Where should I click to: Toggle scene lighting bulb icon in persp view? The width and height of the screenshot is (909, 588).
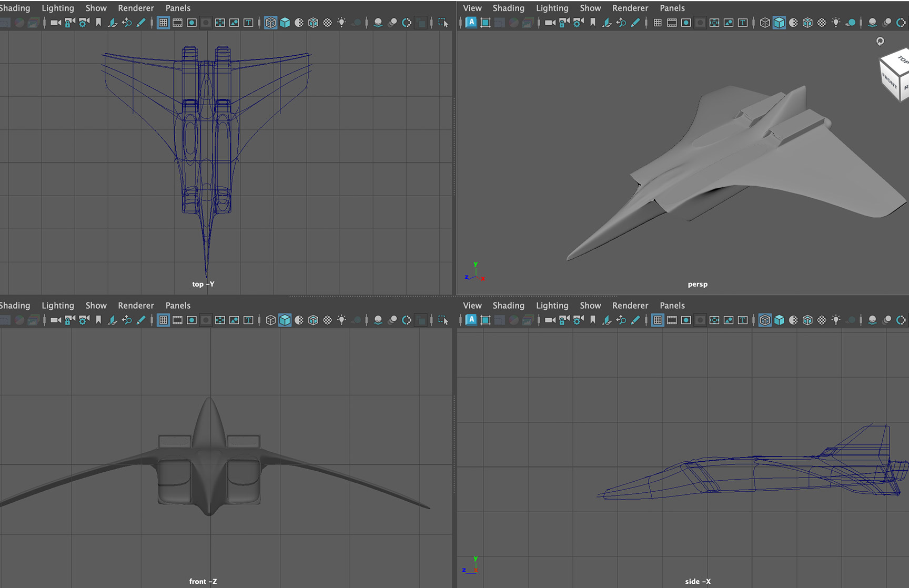[x=835, y=23]
